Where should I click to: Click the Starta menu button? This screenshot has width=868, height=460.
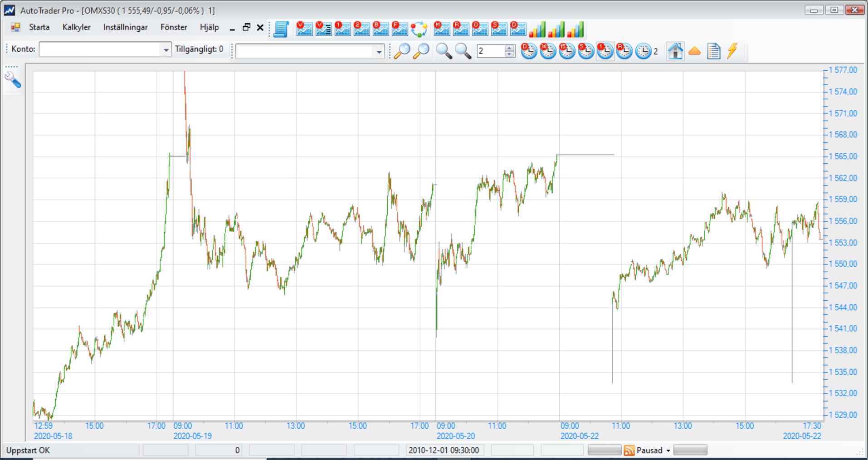coord(39,27)
